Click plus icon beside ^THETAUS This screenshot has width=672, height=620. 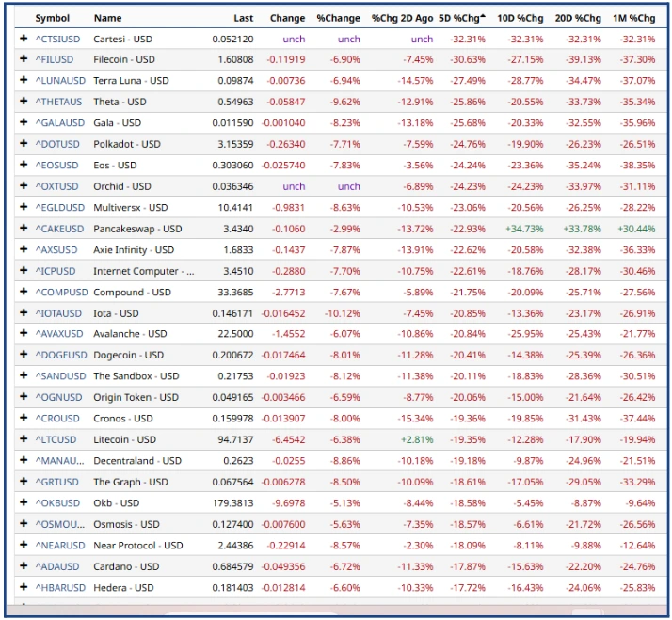24,102
